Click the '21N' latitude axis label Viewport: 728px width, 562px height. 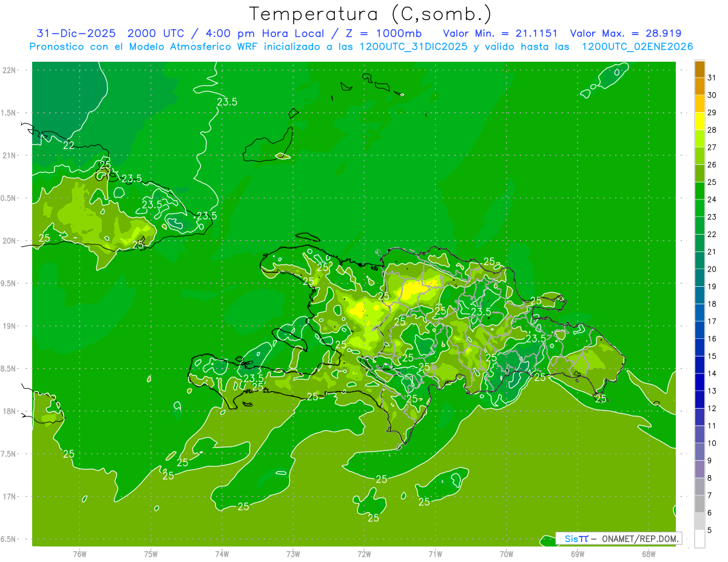[10, 156]
